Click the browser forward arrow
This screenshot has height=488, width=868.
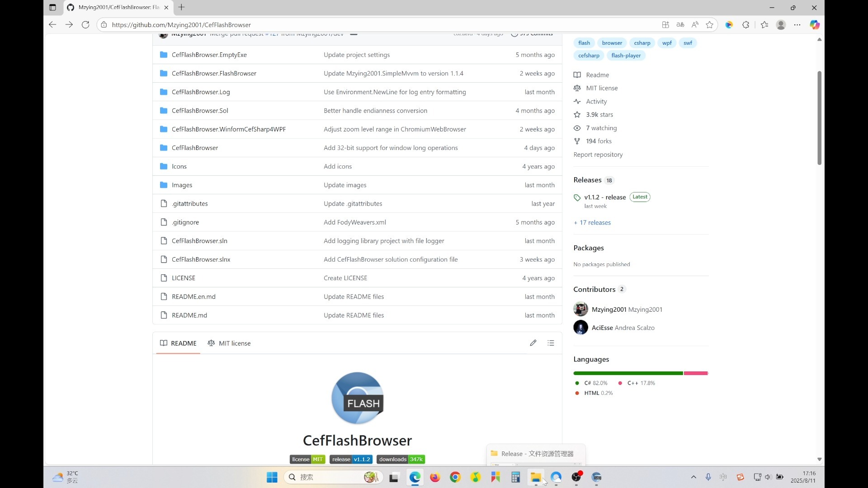pos(69,25)
